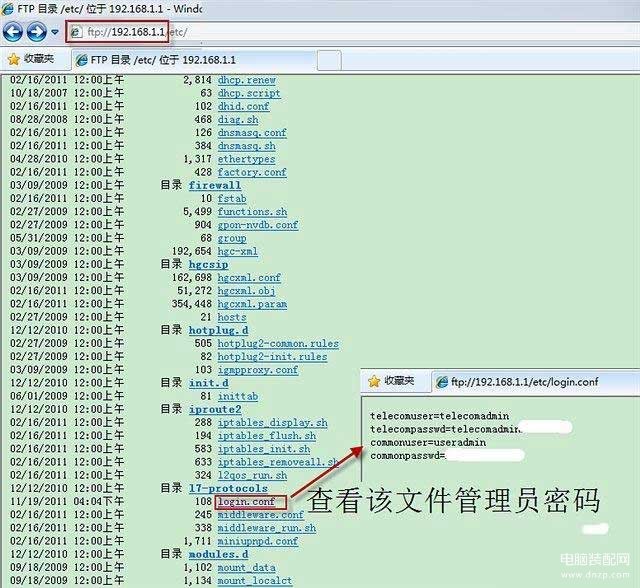The width and height of the screenshot is (640, 588).
Task: Open the hgcxml.param file link
Action: (x=252, y=304)
